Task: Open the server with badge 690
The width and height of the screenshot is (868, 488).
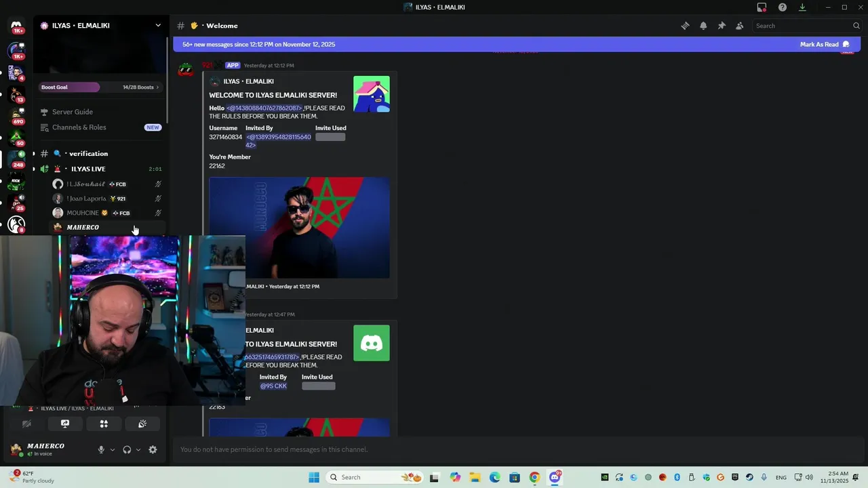Action: pos(16,115)
